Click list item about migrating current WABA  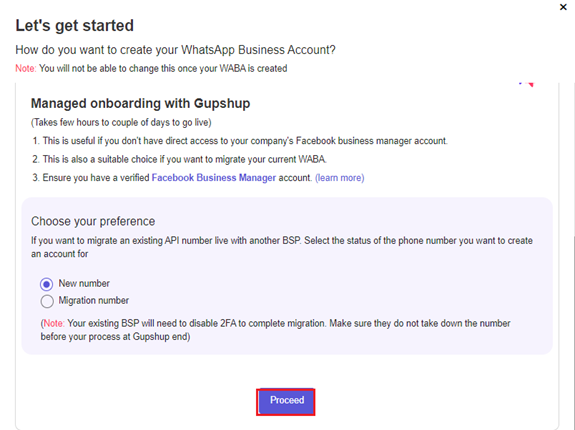pyautogui.click(x=179, y=159)
